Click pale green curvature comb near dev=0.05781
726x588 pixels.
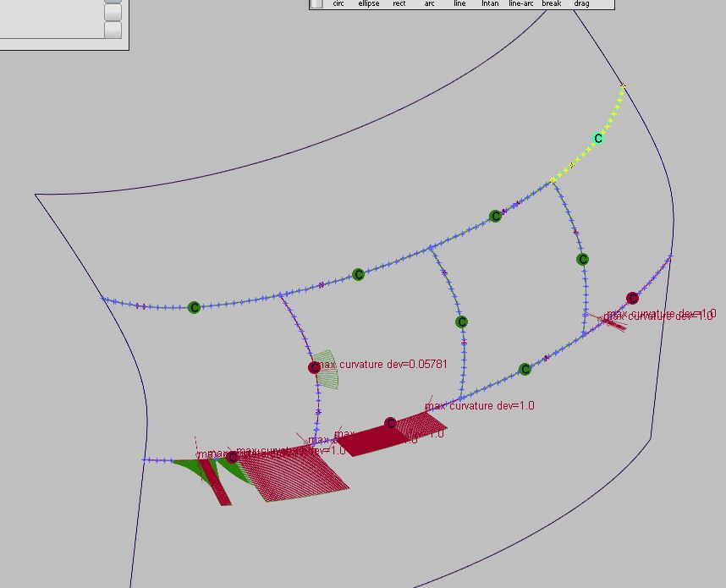327,370
